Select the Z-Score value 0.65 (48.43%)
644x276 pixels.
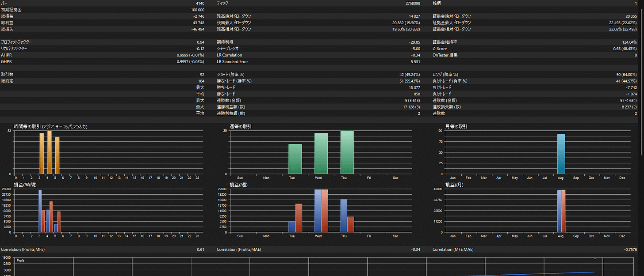[625, 49]
